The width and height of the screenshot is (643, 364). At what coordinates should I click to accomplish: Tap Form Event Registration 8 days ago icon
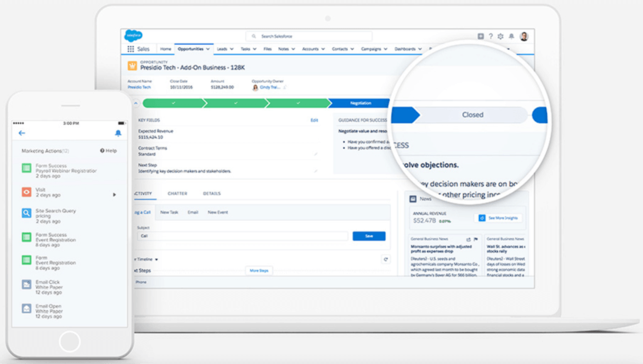tap(26, 260)
